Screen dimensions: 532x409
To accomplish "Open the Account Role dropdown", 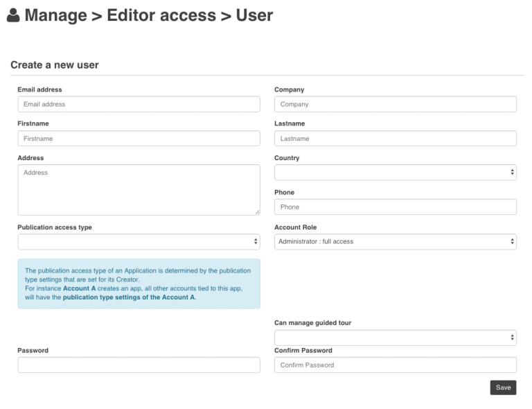I will pos(396,242).
